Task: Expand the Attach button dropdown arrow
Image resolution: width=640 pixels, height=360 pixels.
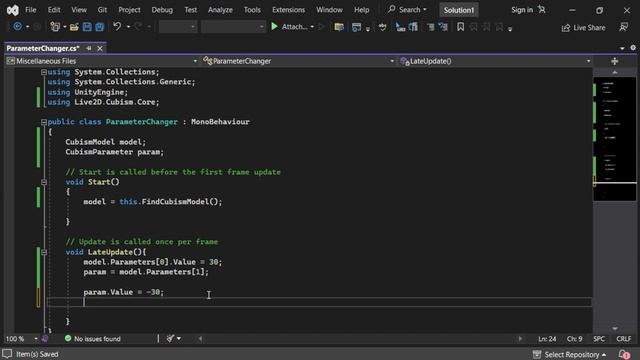Action: (312, 27)
